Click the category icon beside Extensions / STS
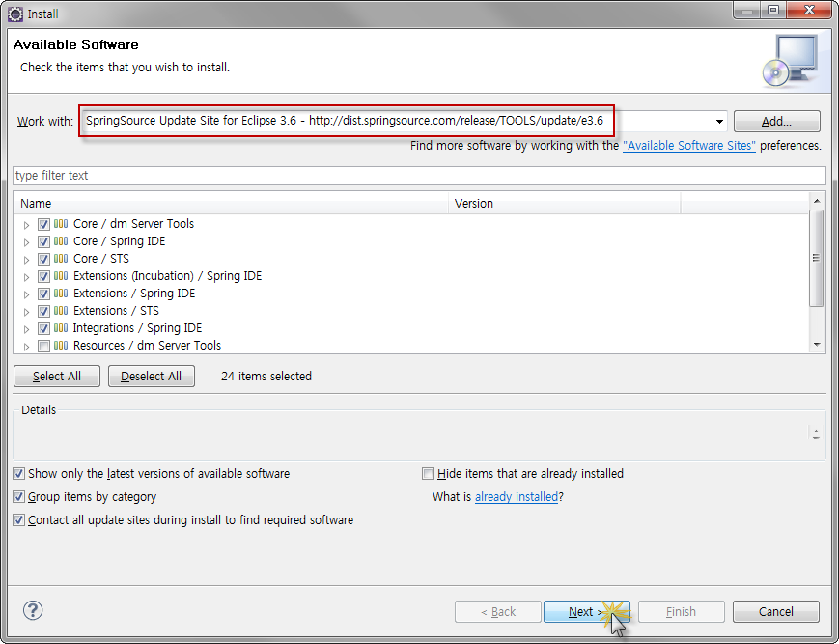 click(x=61, y=311)
